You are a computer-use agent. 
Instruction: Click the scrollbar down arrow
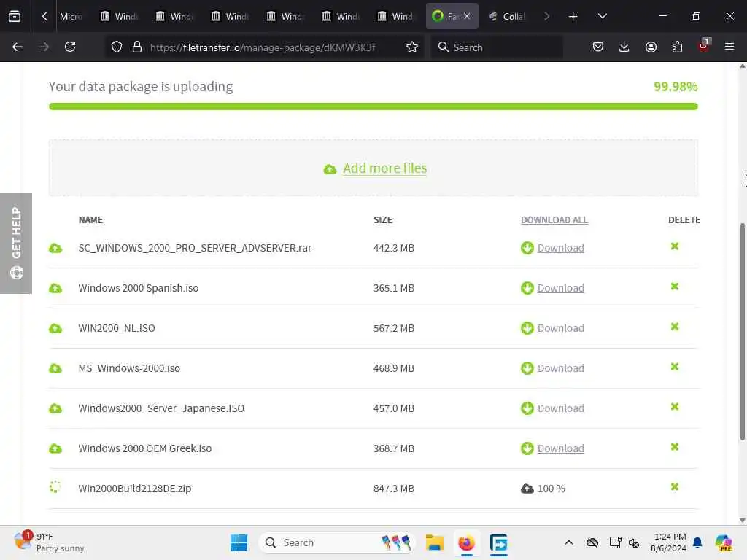pyautogui.click(x=742, y=521)
